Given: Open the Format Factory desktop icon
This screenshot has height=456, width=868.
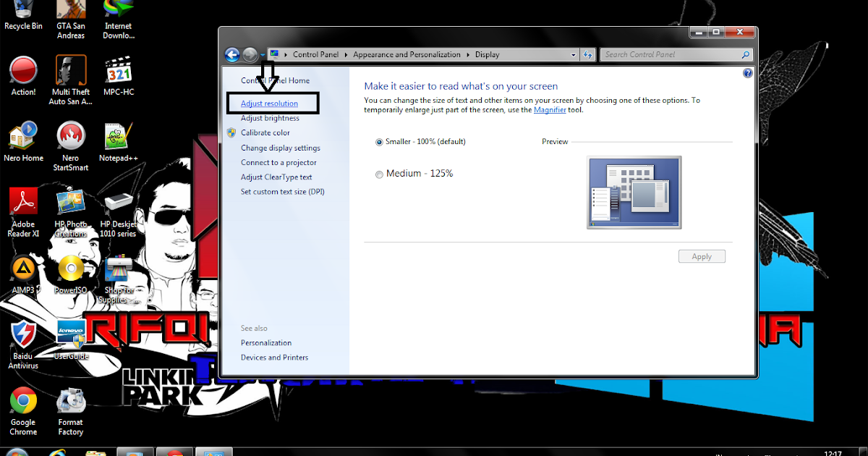Looking at the screenshot, I should (x=71, y=411).
